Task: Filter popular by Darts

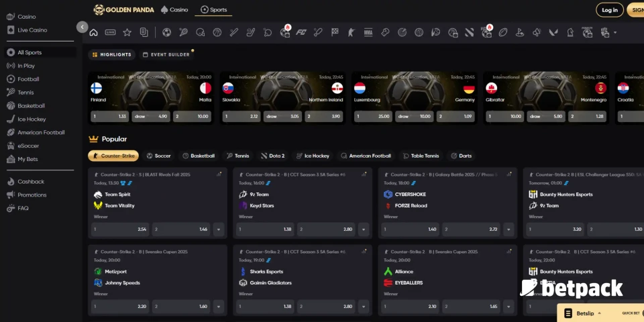Action: [x=462, y=156]
